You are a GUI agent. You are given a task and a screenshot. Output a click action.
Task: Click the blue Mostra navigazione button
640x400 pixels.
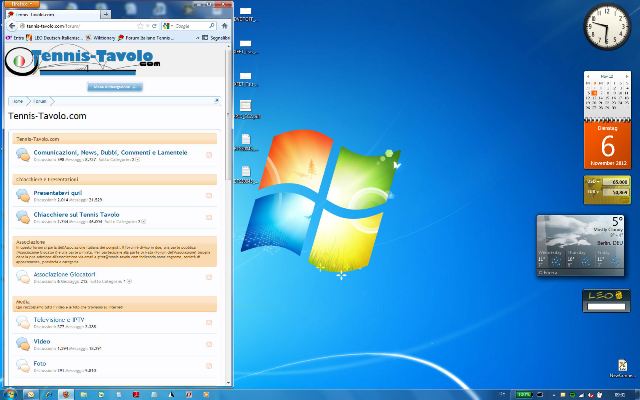click(115, 87)
